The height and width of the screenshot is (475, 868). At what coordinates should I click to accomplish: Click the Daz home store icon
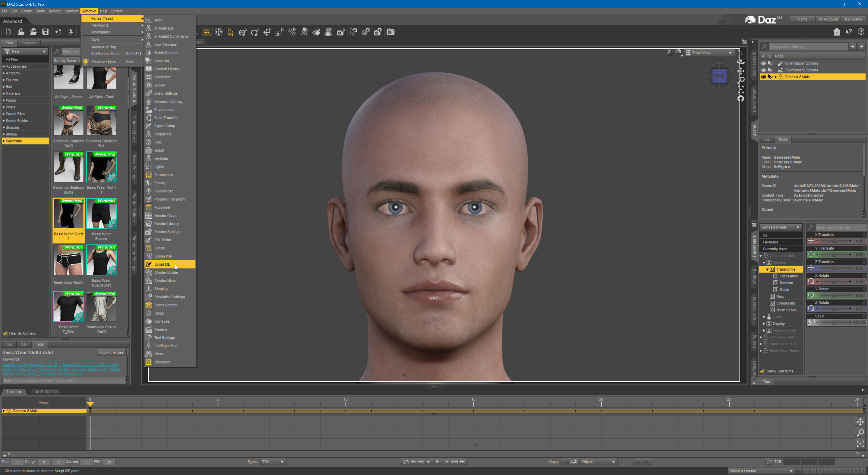[837, 32]
